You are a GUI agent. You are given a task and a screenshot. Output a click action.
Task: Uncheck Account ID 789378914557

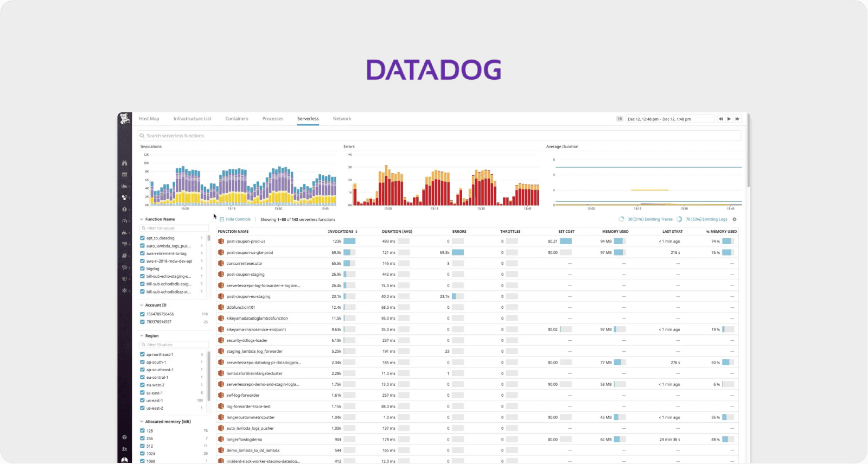click(142, 322)
